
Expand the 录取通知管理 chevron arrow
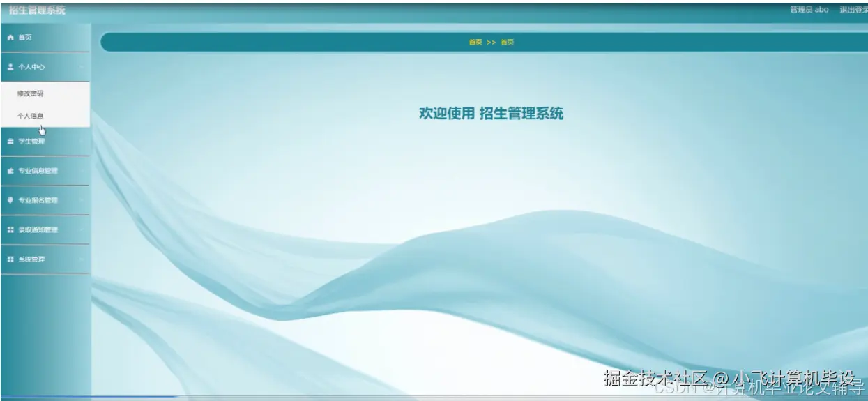[82, 229]
